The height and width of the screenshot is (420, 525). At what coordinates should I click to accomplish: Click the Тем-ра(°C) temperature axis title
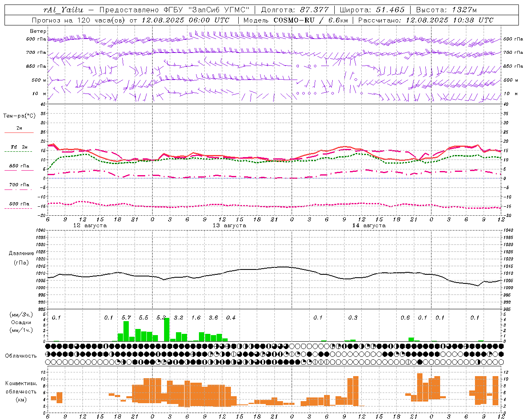(19, 116)
